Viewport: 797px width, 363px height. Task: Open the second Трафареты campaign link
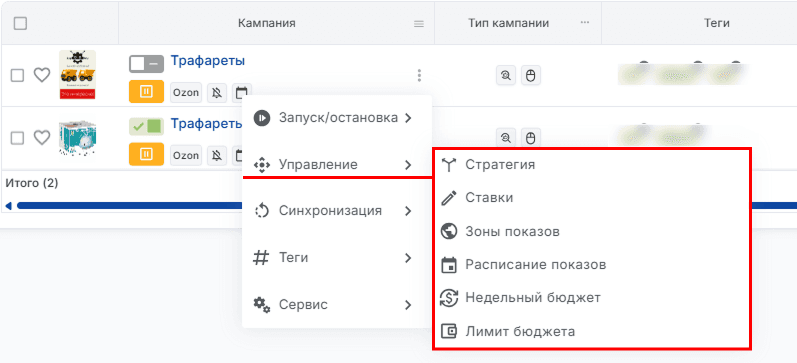click(x=206, y=124)
